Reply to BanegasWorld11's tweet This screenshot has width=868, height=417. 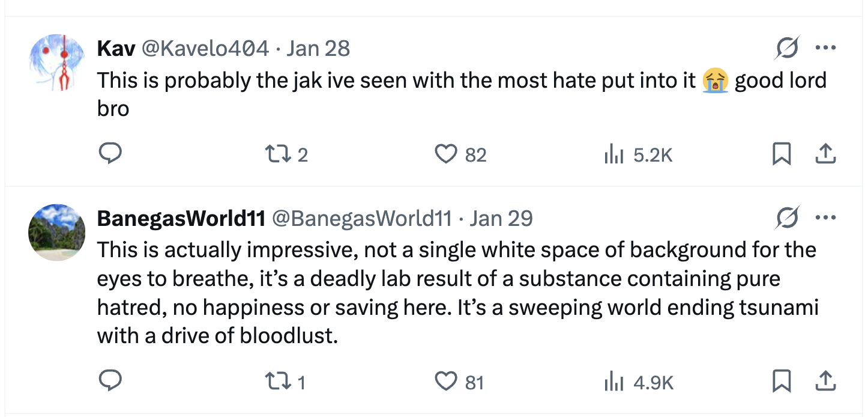(x=110, y=381)
